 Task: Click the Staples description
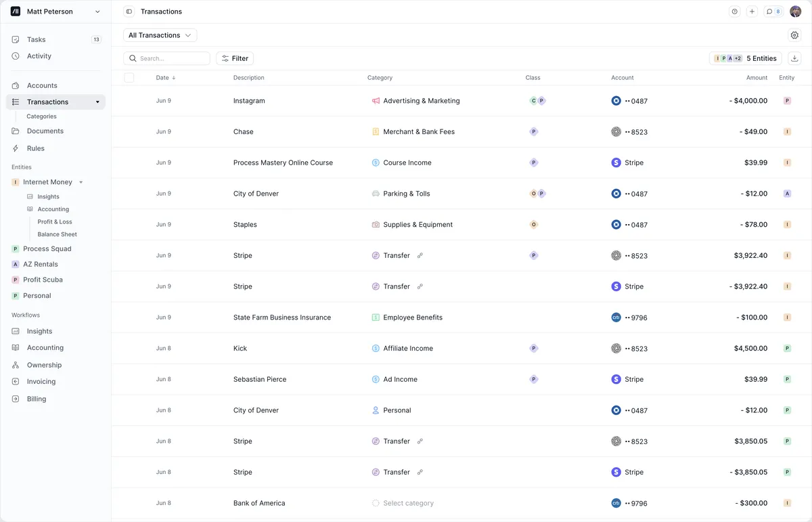click(x=245, y=225)
